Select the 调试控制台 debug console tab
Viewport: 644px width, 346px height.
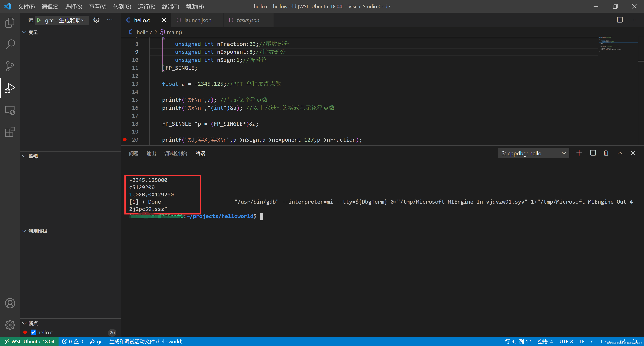click(176, 153)
